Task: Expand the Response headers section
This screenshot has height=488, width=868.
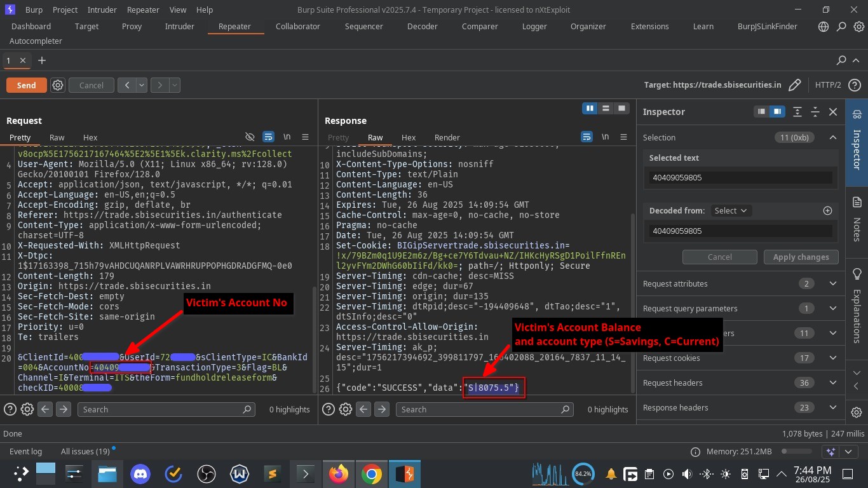Action: point(832,408)
